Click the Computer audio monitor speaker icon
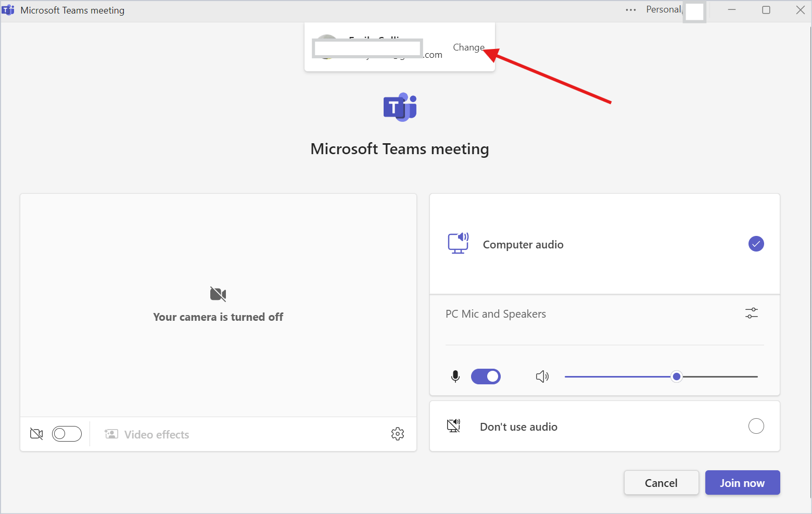Image resolution: width=812 pixels, height=514 pixels. pos(458,244)
